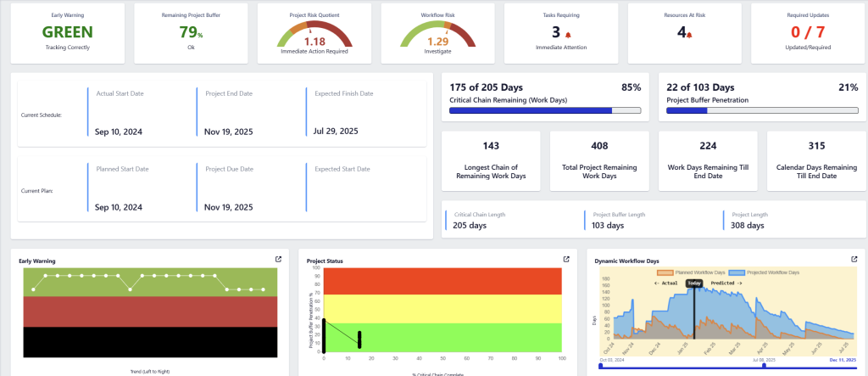
Task: Click bell icon beside Resources At Risk
Action: pyautogui.click(x=689, y=35)
